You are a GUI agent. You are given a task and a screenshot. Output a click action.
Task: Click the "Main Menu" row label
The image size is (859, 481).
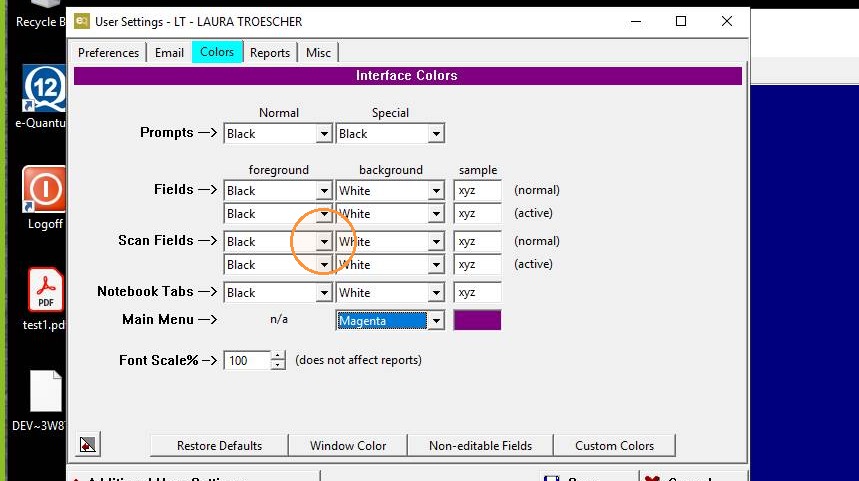(x=158, y=319)
